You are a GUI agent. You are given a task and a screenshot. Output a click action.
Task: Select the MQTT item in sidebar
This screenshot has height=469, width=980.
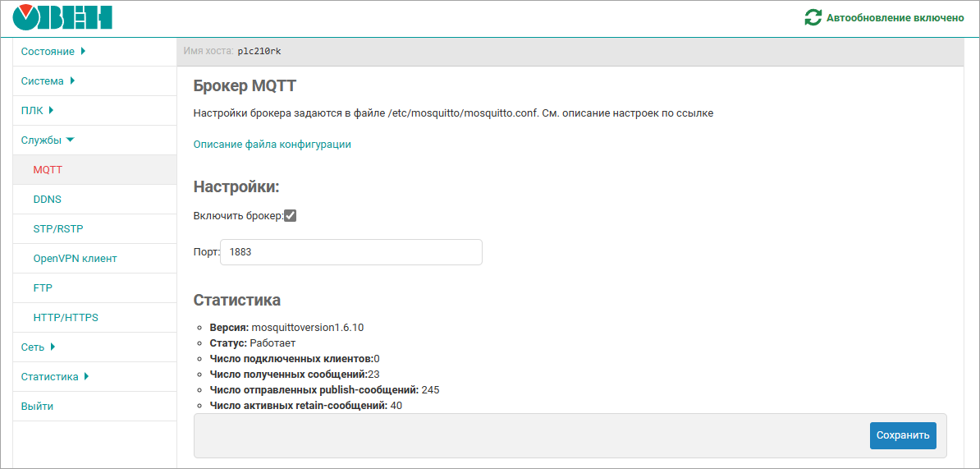click(x=48, y=170)
